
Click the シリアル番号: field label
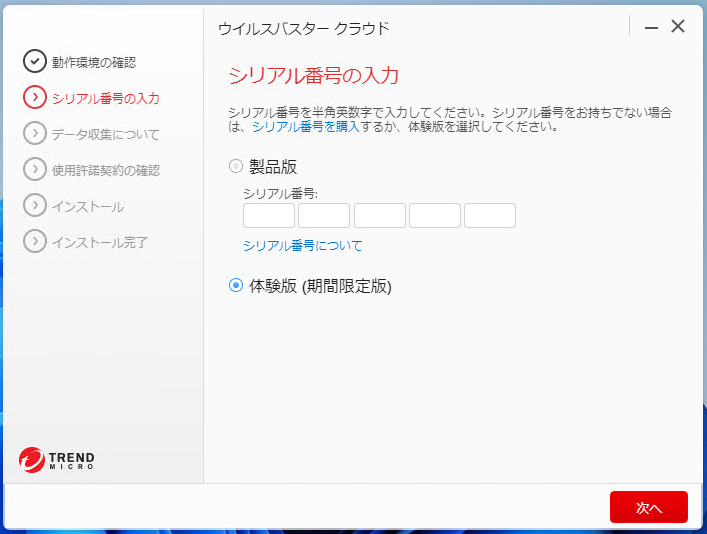click(x=280, y=193)
